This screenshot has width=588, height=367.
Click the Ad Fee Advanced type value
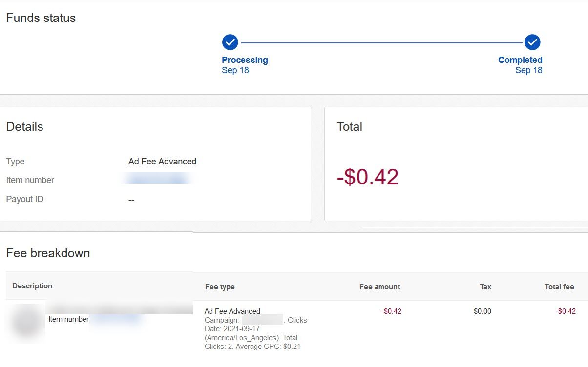click(162, 162)
